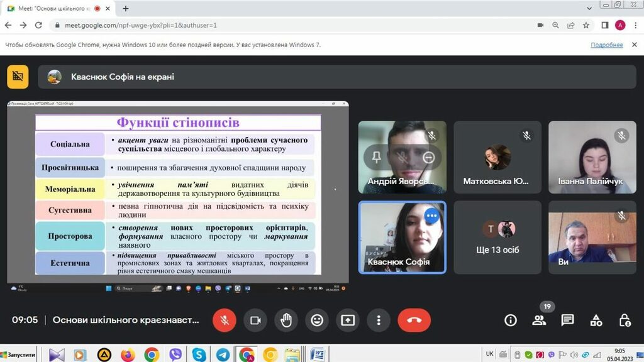Expand the 'Ще 13 осіб' participants tile
Viewport: 644px width, 362px height.
click(x=497, y=238)
